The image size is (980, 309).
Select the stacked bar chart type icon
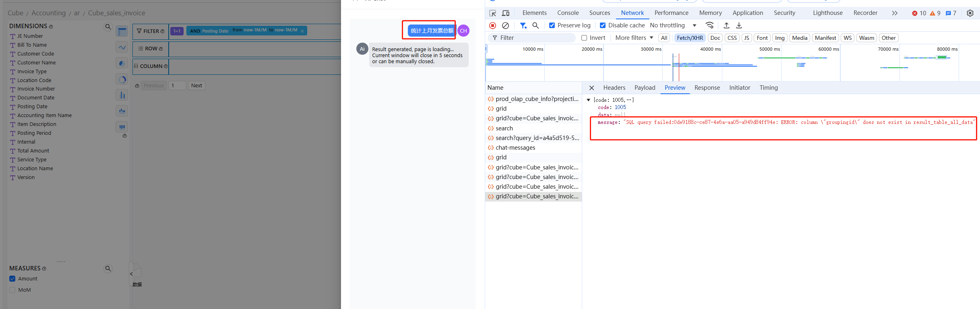click(122, 111)
